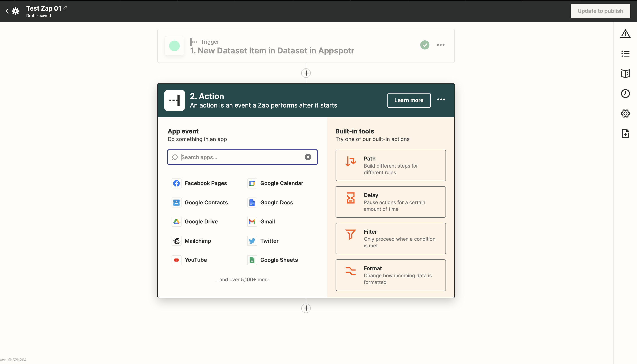
Task: Open the help guide book icon
Action: [625, 74]
